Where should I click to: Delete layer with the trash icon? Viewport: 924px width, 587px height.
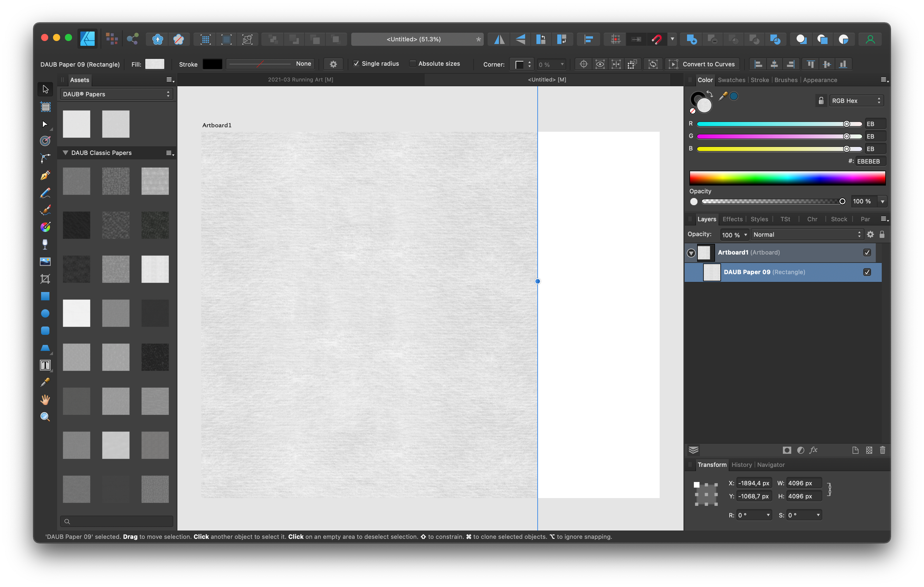882,450
